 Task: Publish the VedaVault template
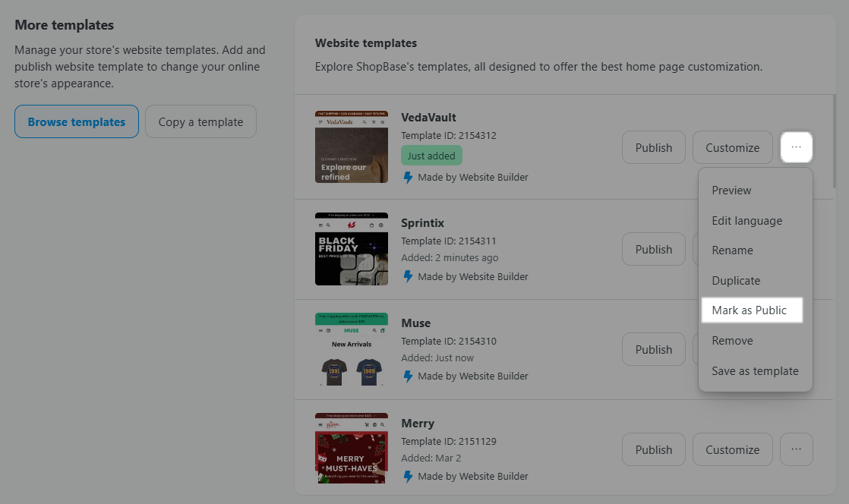(653, 147)
